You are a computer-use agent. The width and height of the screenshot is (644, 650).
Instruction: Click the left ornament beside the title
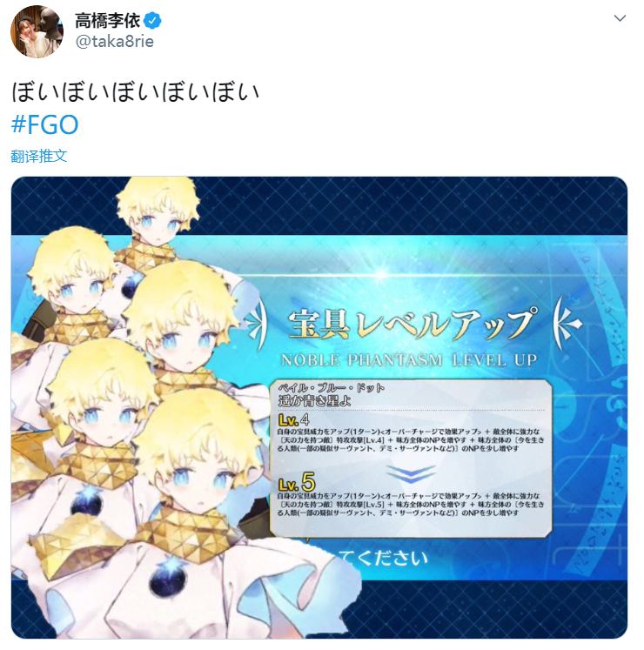coord(256,324)
